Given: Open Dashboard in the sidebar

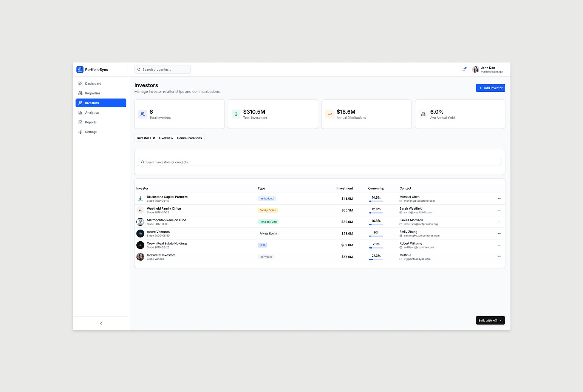Looking at the screenshot, I should (x=101, y=83).
